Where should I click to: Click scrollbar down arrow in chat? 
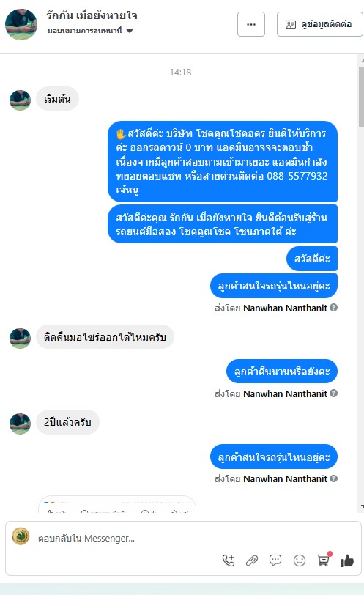pyautogui.click(x=361, y=506)
